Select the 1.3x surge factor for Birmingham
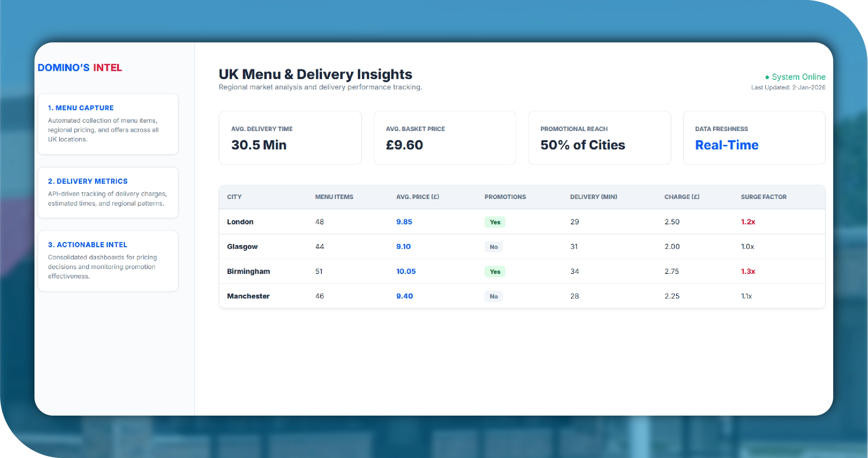 (x=747, y=271)
